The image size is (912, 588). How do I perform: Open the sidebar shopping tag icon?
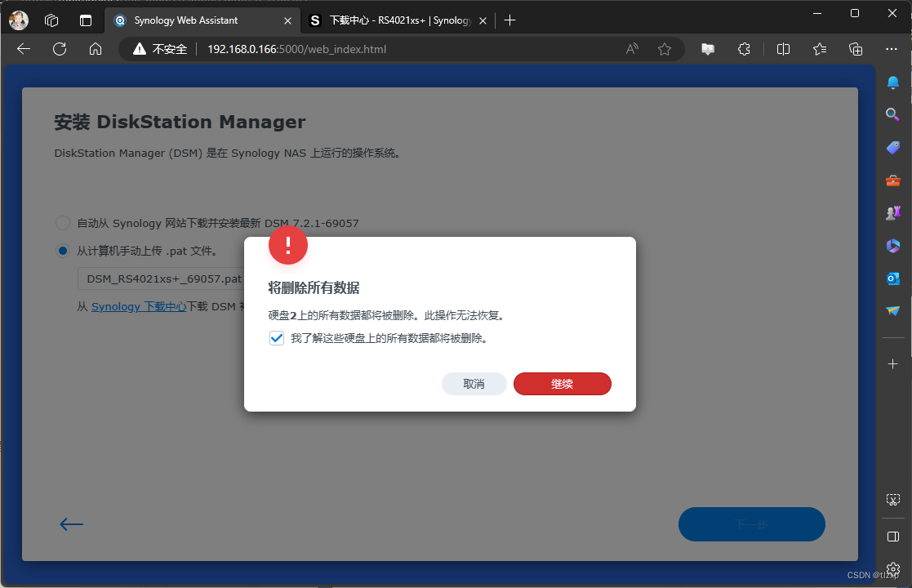[892, 148]
